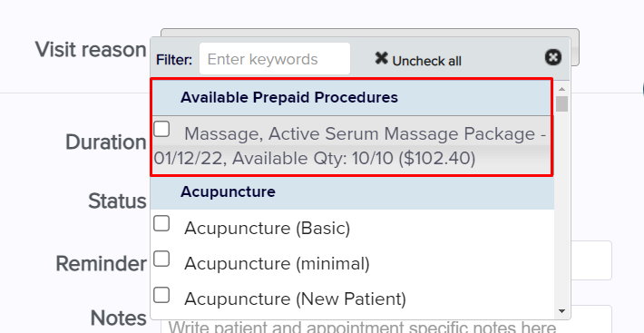Toggle the Acupuncture (New Patient) checkbox
The height and width of the screenshot is (333, 644).
[x=161, y=295]
